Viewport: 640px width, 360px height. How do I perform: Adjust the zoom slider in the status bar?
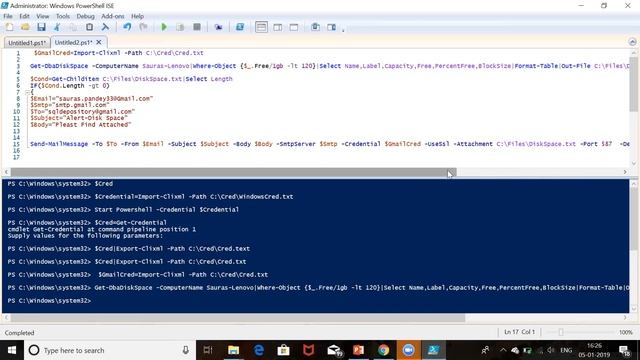[561, 332]
